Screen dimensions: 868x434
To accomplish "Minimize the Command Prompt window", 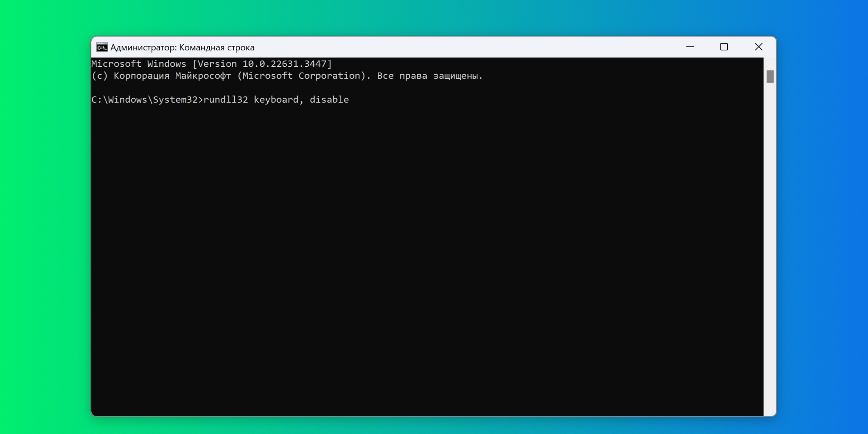I will [x=690, y=47].
